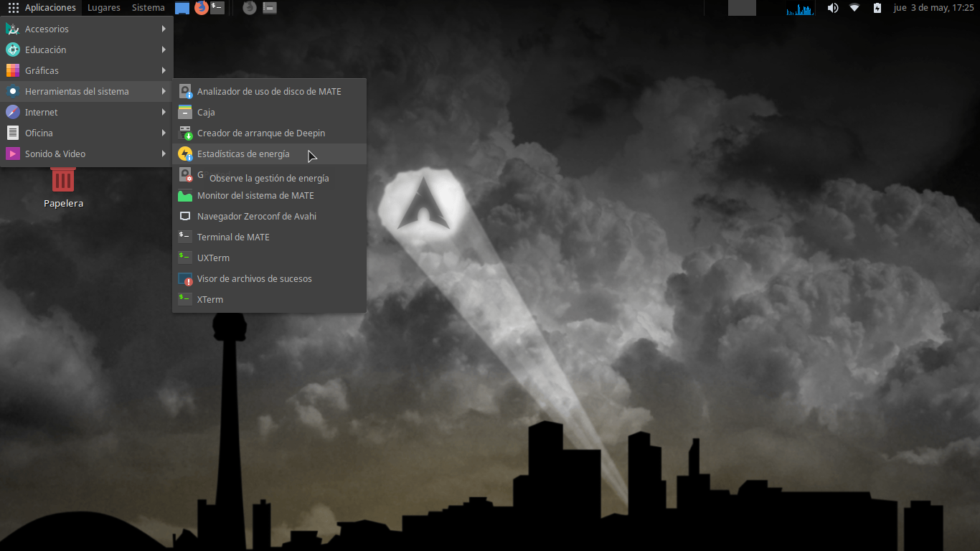Click the Accesorios category icon
980x551 pixels.
[x=13, y=29]
